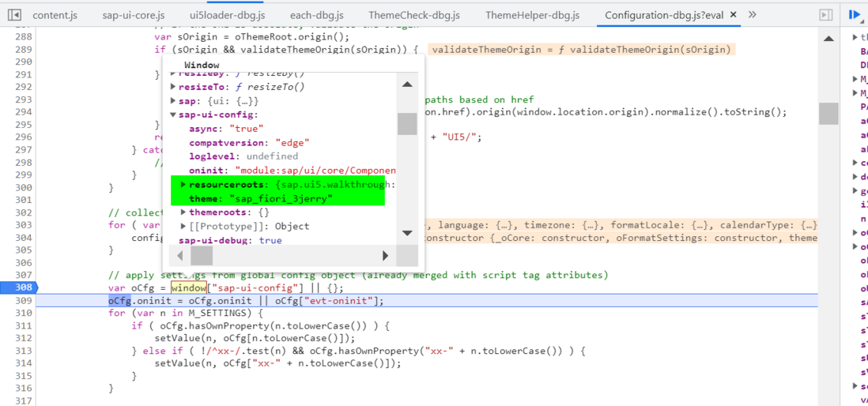Image resolution: width=868 pixels, height=406 pixels.
Task: Close the Configuration-dbg.js?eval tab
Action: [734, 15]
